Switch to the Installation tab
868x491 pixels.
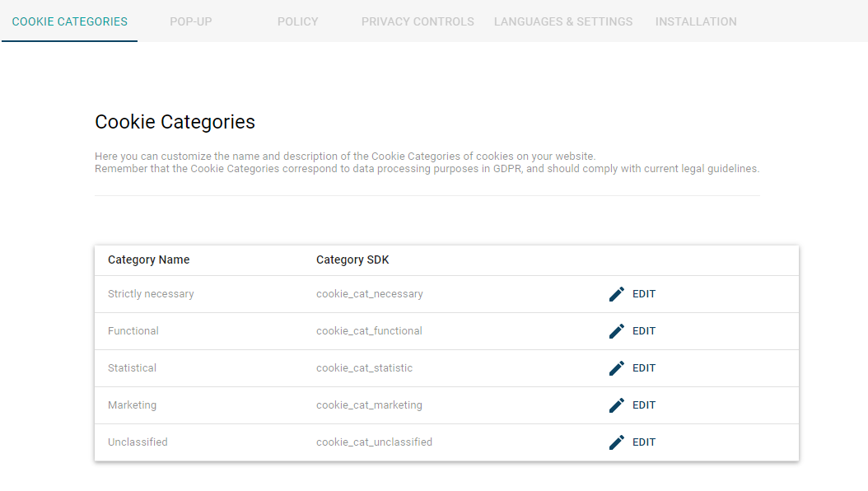696,21
